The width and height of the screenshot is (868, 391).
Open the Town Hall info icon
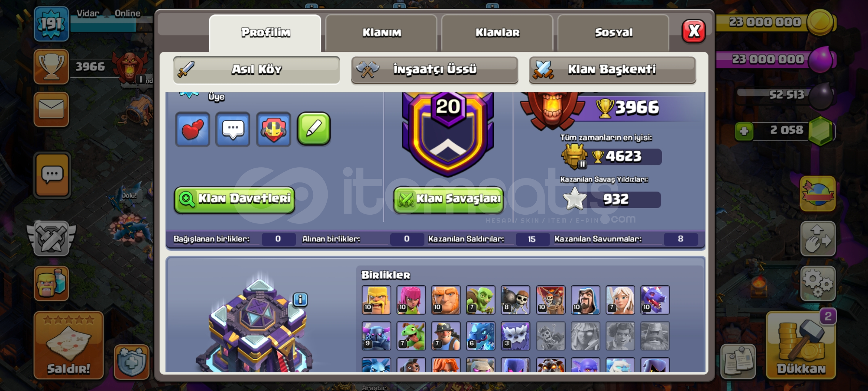(x=300, y=300)
